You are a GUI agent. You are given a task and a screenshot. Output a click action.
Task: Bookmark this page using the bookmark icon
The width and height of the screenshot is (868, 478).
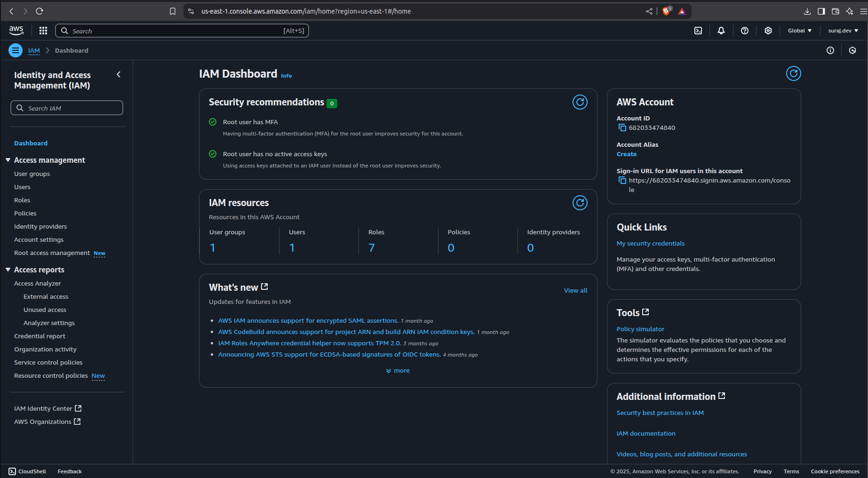point(173,11)
